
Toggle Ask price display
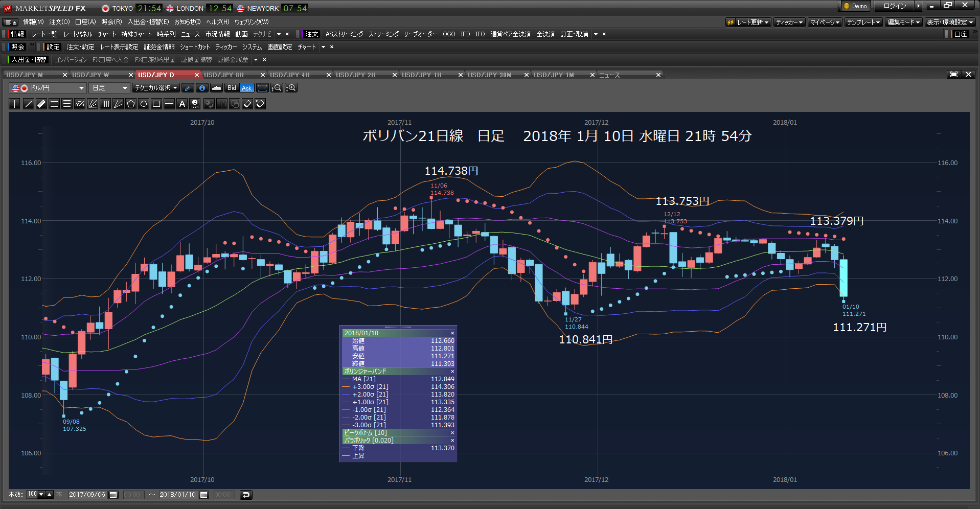coord(247,88)
